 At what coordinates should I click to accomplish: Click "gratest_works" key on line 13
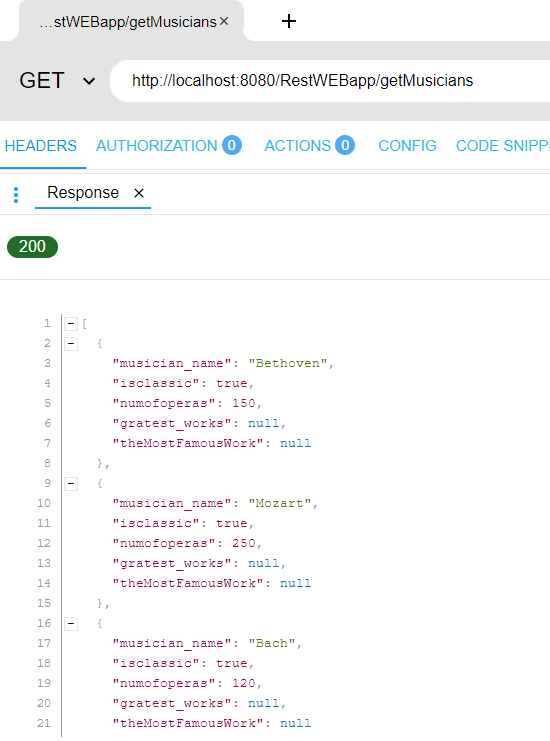(172, 563)
